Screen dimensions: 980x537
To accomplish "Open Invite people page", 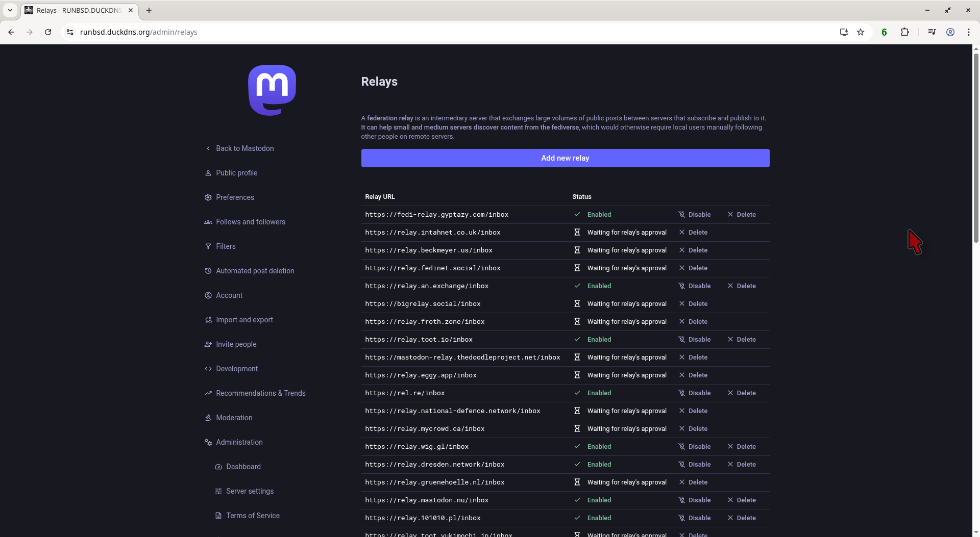I will pos(231,344).
